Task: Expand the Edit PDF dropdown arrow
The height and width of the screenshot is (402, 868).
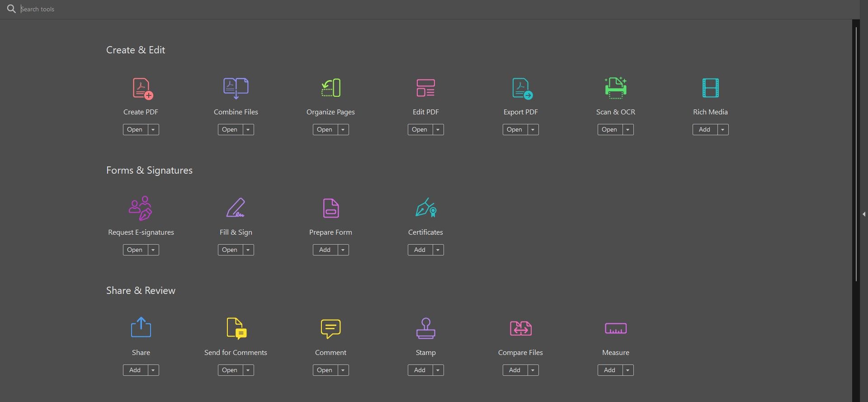Action: (x=438, y=130)
